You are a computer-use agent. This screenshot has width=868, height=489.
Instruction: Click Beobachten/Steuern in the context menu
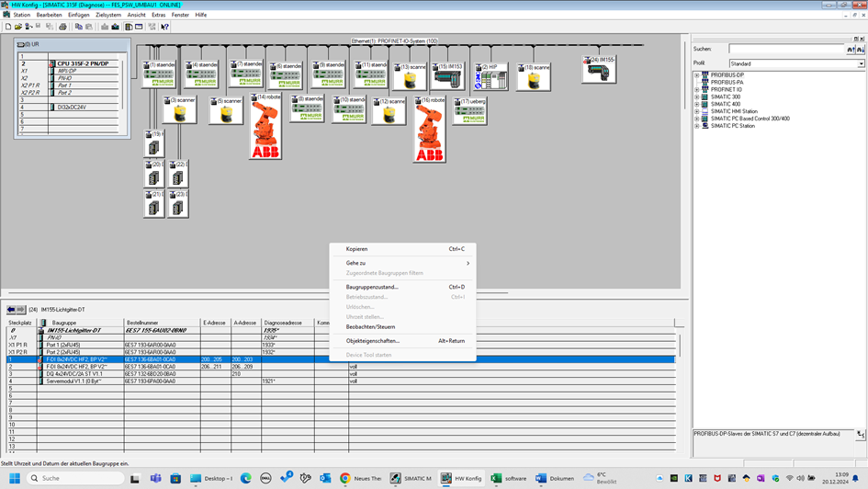click(x=370, y=326)
